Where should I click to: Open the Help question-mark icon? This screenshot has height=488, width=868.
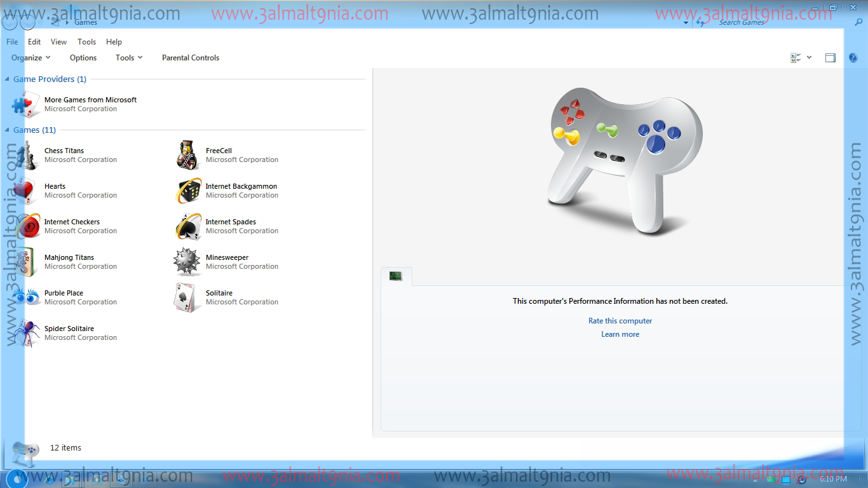(853, 58)
